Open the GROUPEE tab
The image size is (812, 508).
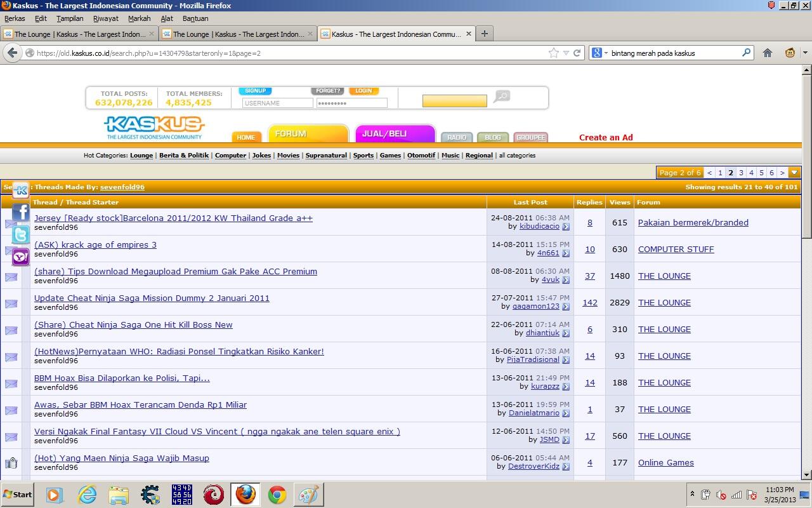tap(530, 137)
